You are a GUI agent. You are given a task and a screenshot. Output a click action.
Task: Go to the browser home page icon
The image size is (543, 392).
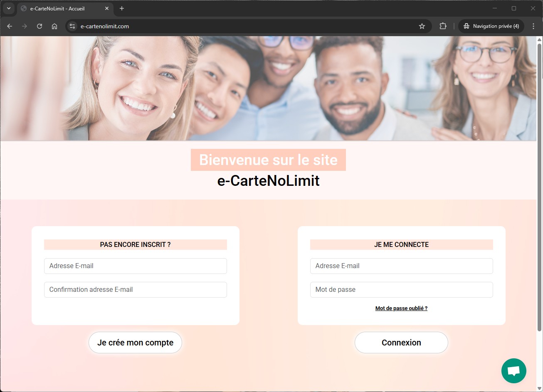coord(54,26)
